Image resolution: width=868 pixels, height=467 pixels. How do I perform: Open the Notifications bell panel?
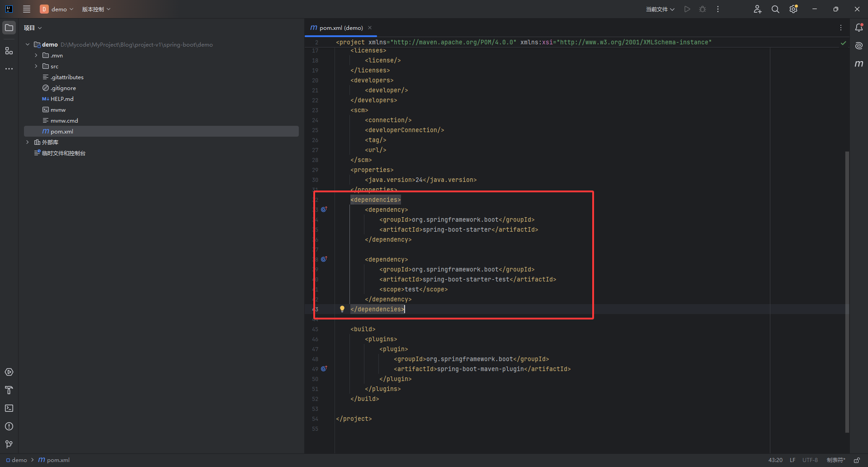tap(859, 28)
